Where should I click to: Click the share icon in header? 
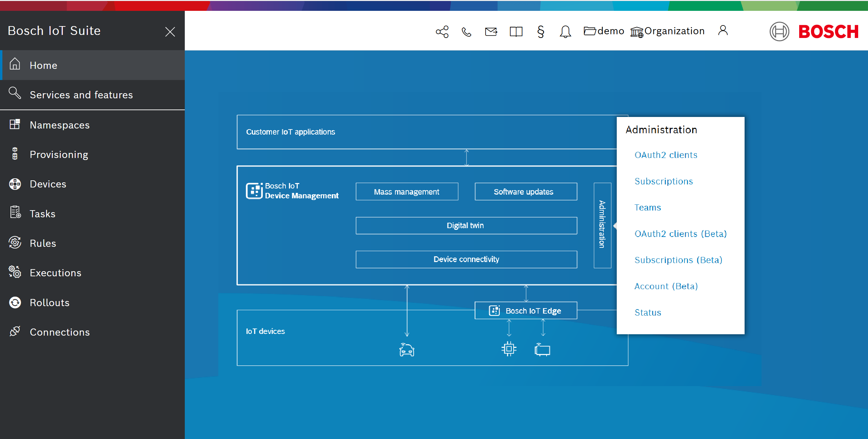pyautogui.click(x=442, y=32)
